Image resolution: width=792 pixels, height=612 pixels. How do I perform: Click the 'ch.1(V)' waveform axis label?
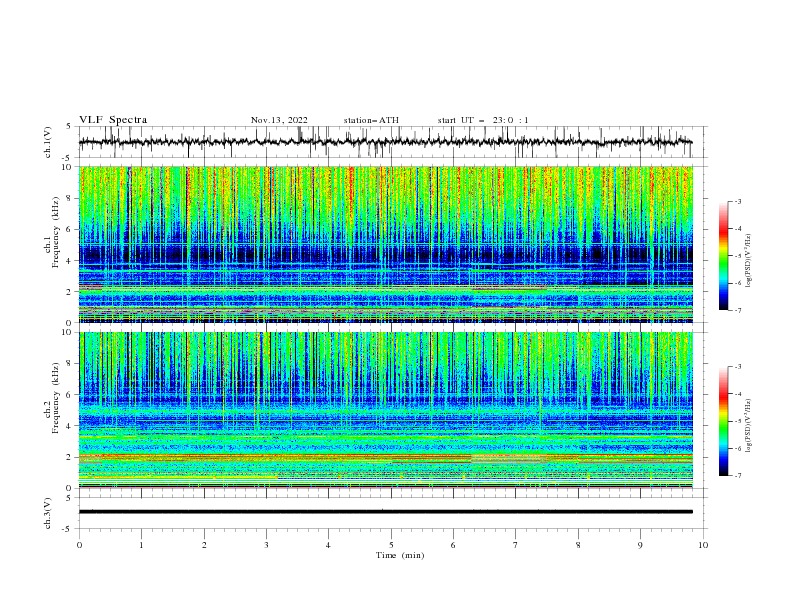(x=48, y=142)
